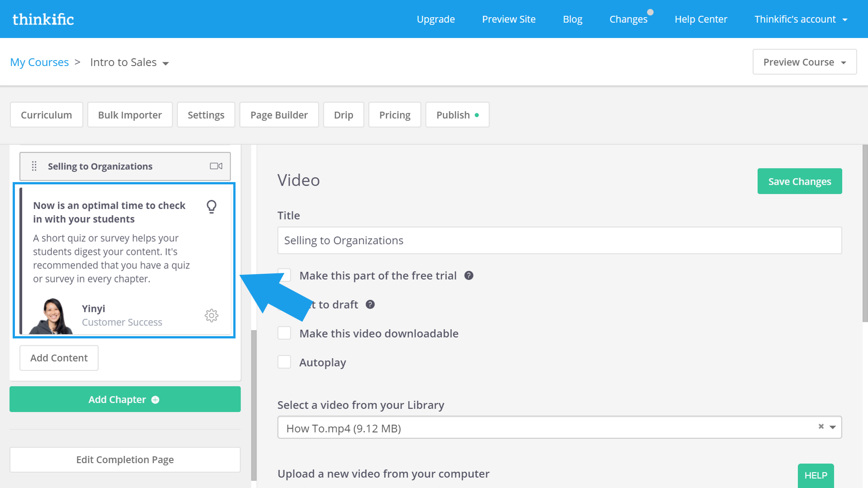Open the Pricing tab
The height and width of the screenshot is (488, 868).
395,115
